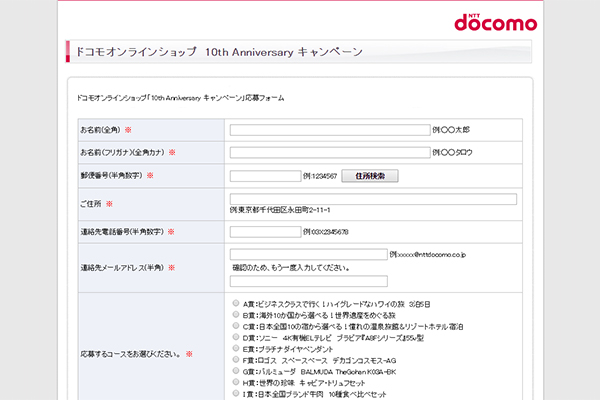The height and width of the screenshot is (400, 600).
Task: Click the NTT docomo logo
Action: (496, 23)
